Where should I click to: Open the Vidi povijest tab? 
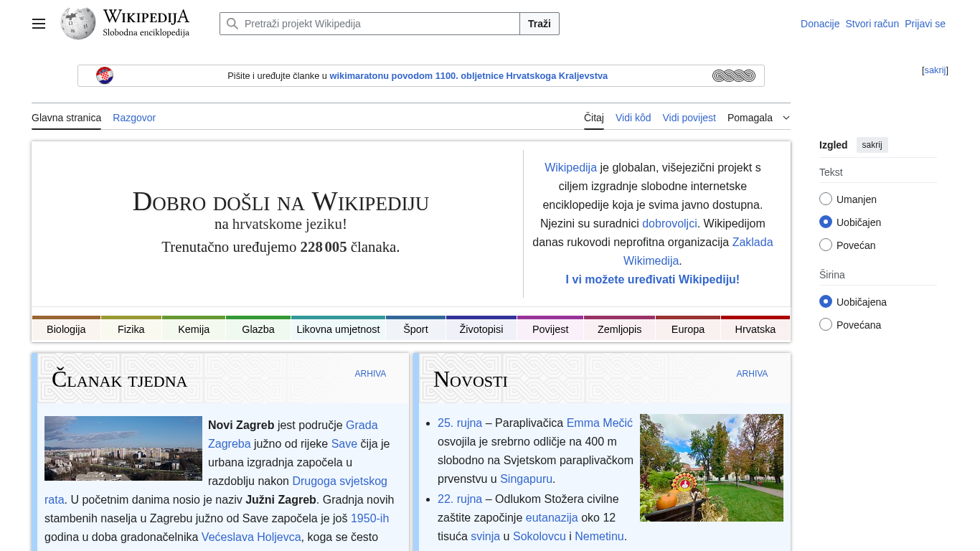[689, 118]
